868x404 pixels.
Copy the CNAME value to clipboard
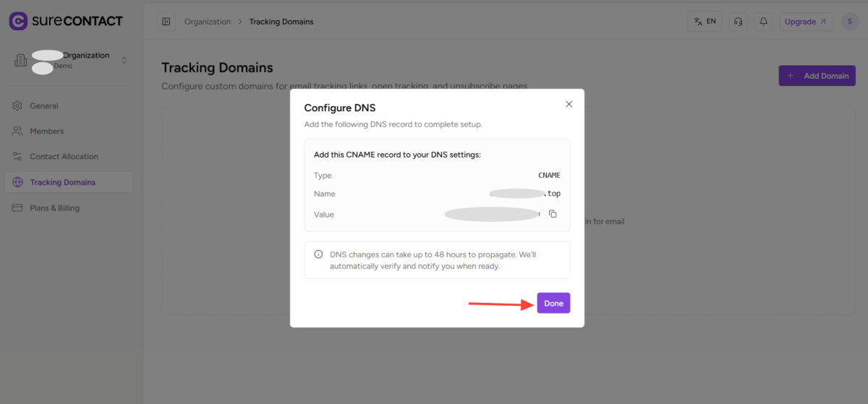click(553, 214)
